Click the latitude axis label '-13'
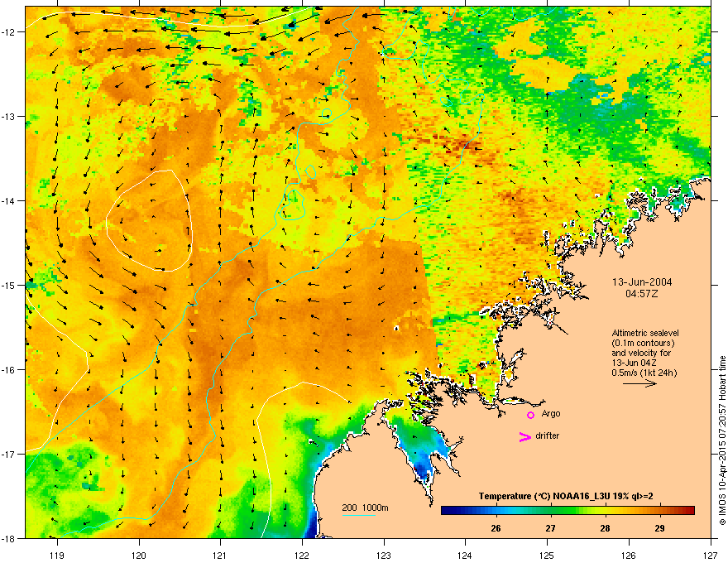The height and width of the screenshot is (563, 728). click(8, 116)
